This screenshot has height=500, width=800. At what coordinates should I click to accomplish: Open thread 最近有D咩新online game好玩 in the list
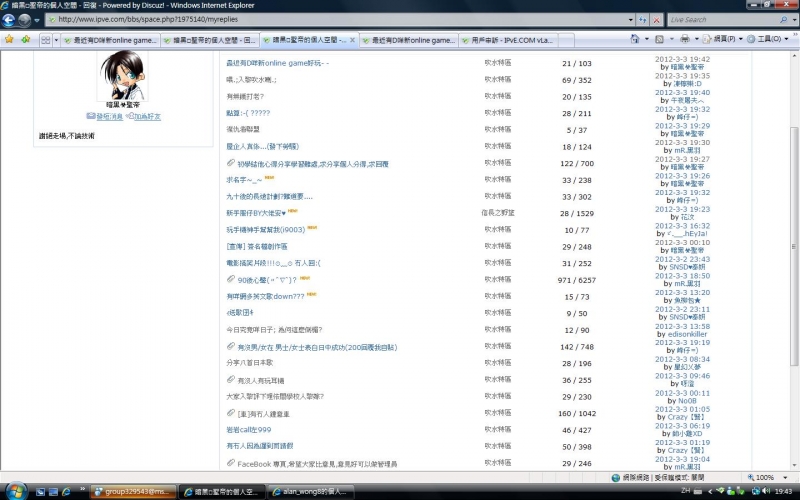click(278, 63)
